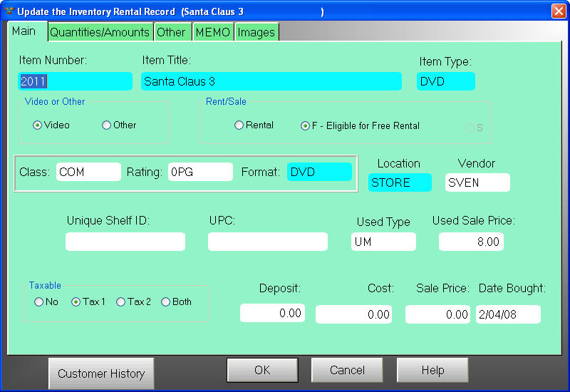Select the Tax 2 taxable option

pyautogui.click(x=120, y=302)
